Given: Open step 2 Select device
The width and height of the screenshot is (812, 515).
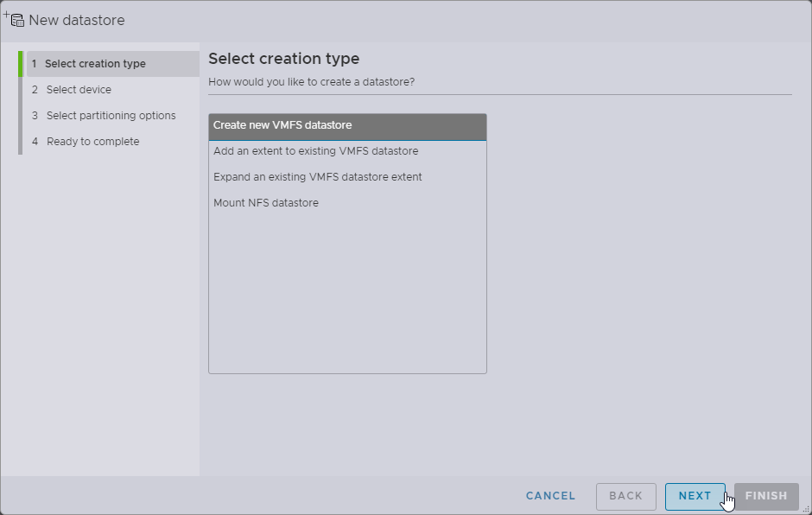Looking at the screenshot, I should tap(79, 90).
